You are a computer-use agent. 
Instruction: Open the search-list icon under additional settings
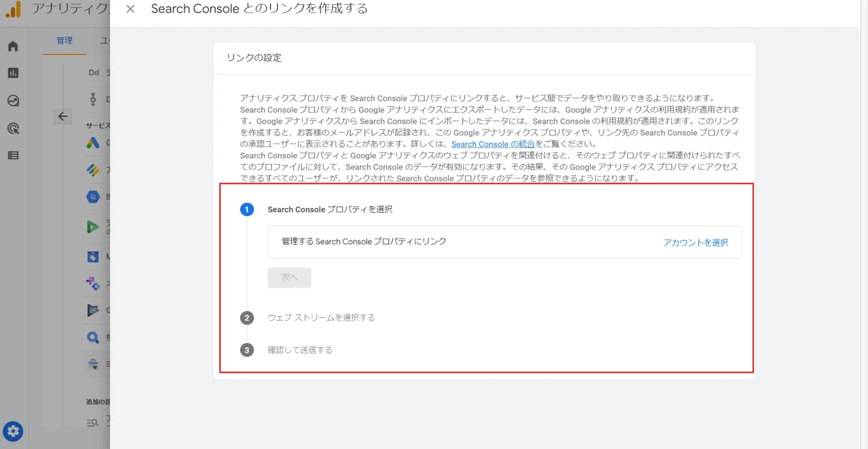[x=93, y=423]
